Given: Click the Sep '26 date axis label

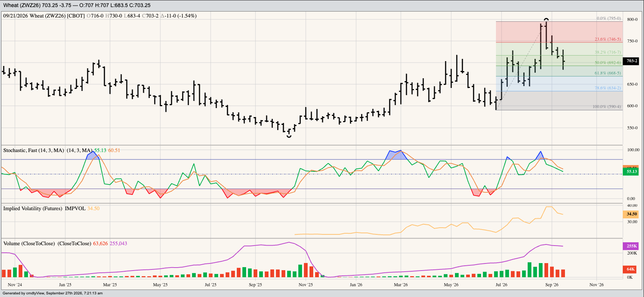Looking at the screenshot, I should point(552,285).
